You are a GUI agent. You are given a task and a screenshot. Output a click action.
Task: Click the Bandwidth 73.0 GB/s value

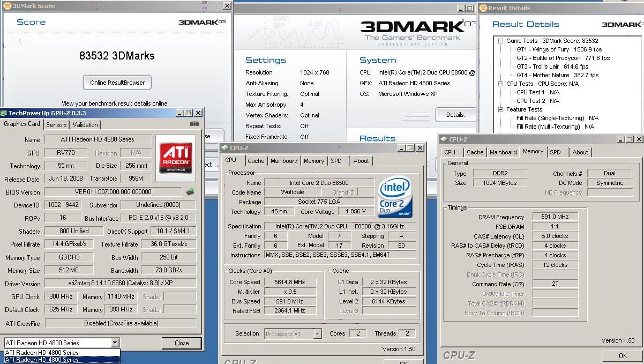pyautogui.click(x=169, y=271)
